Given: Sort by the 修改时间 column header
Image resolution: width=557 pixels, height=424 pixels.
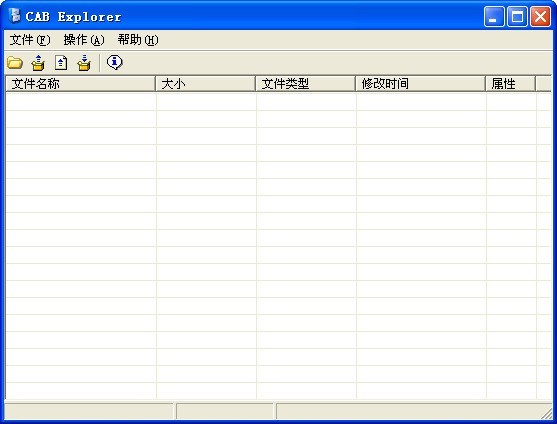Looking at the screenshot, I should coord(421,84).
